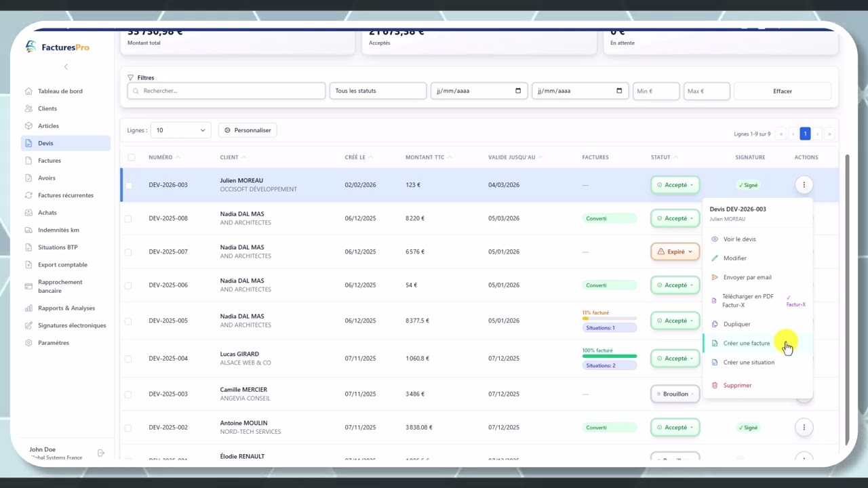
Task: Select checkbox for DEV-2025-008 row
Action: (x=128, y=218)
